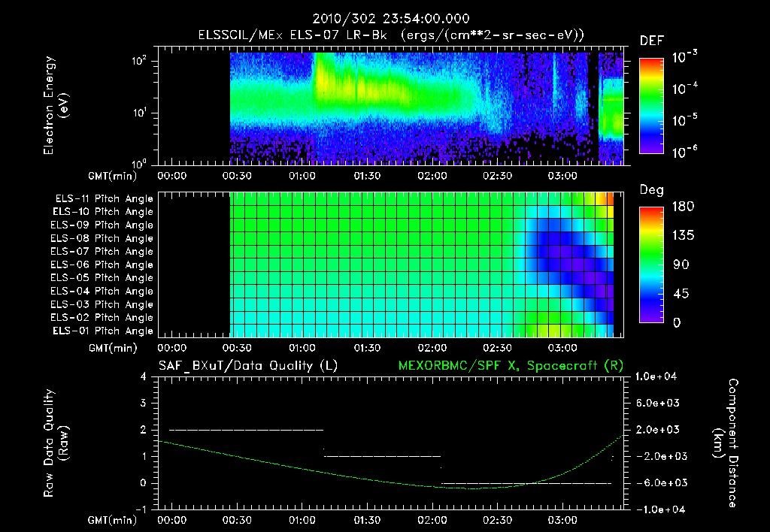This screenshot has width=770, height=532.
Task: Click GMT(min) label under the pitch angle panel
Action: (x=113, y=348)
